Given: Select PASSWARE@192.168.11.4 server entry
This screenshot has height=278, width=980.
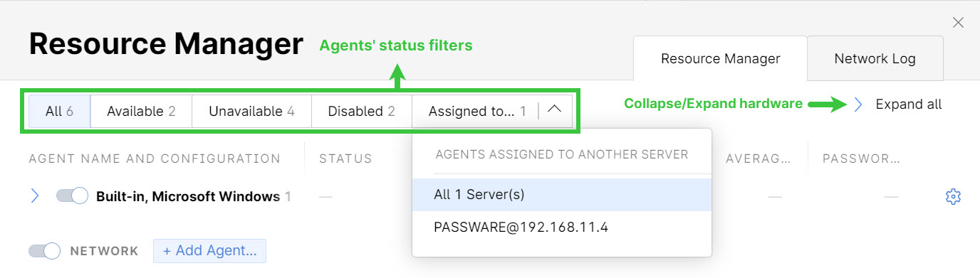Looking at the screenshot, I should click(562, 228).
